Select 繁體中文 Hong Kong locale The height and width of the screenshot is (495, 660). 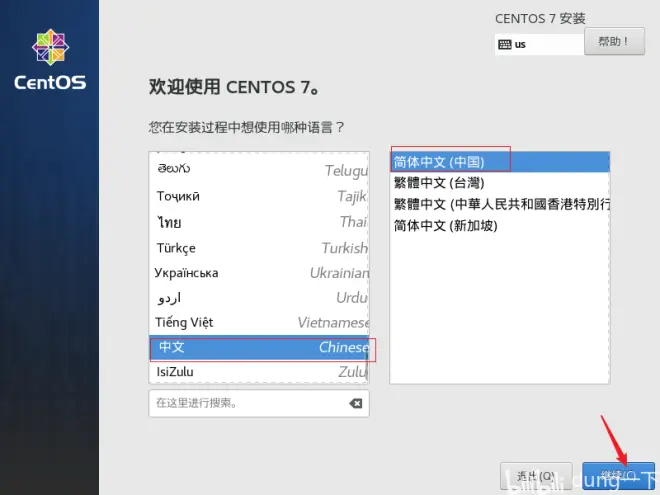[x=500, y=204]
